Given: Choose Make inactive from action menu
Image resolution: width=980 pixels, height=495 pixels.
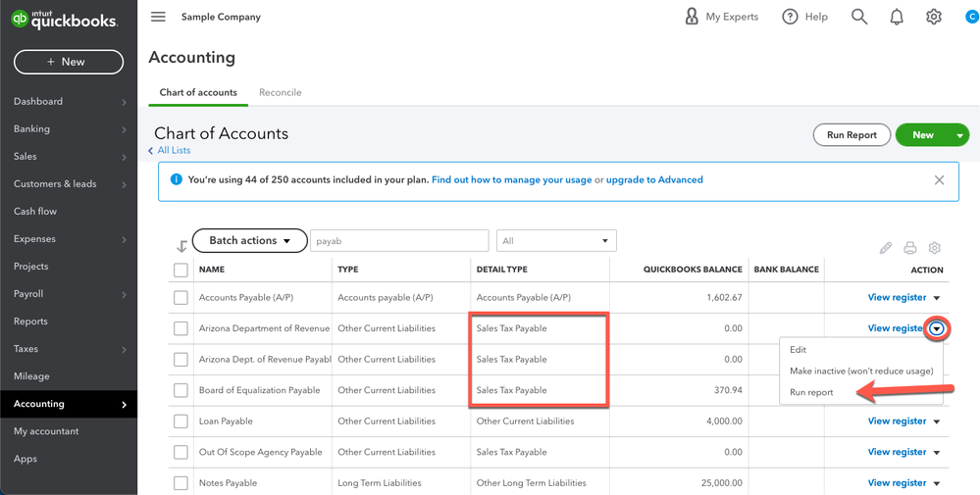Looking at the screenshot, I should tap(860, 371).
